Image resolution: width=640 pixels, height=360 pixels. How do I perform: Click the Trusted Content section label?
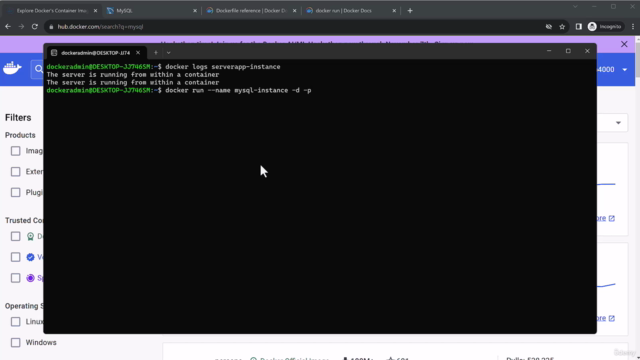(x=24, y=220)
